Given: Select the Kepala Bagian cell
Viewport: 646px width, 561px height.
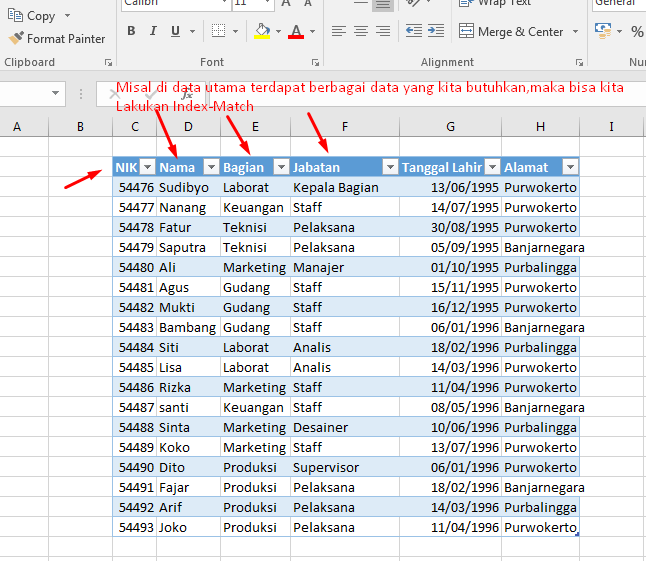Looking at the screenshot, I should click(345, 187).
